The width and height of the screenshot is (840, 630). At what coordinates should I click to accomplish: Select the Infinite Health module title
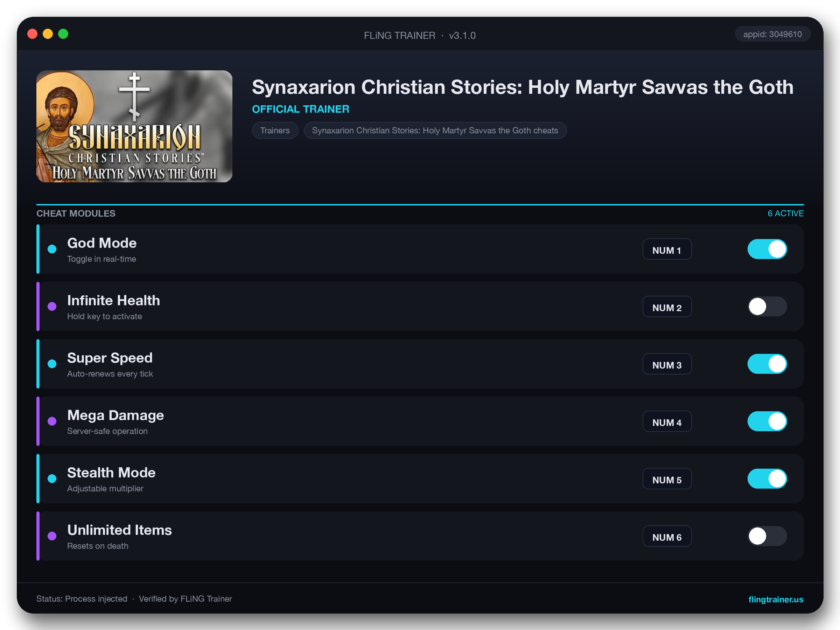113,300
